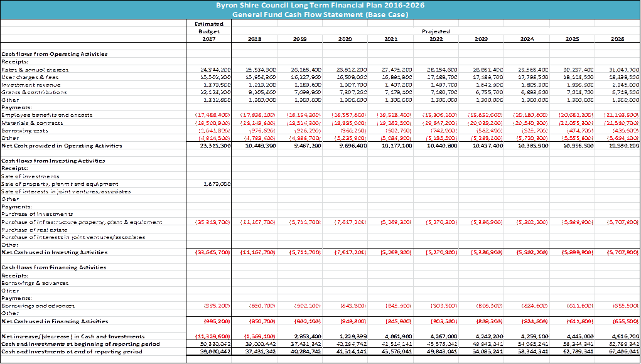This screenshot has width=641, height=364.
Task: Select 'Sale of property, plant and equipment' label
Action: click(x=60, y=185)
